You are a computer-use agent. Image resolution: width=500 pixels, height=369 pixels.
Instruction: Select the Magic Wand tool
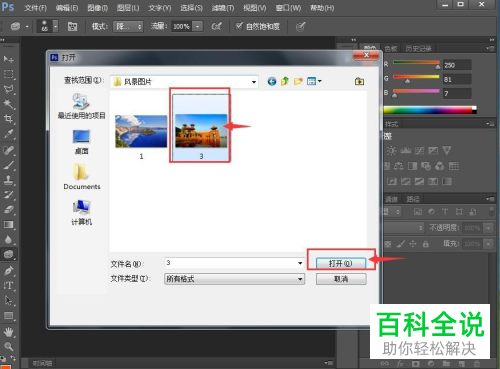(8, 104)
